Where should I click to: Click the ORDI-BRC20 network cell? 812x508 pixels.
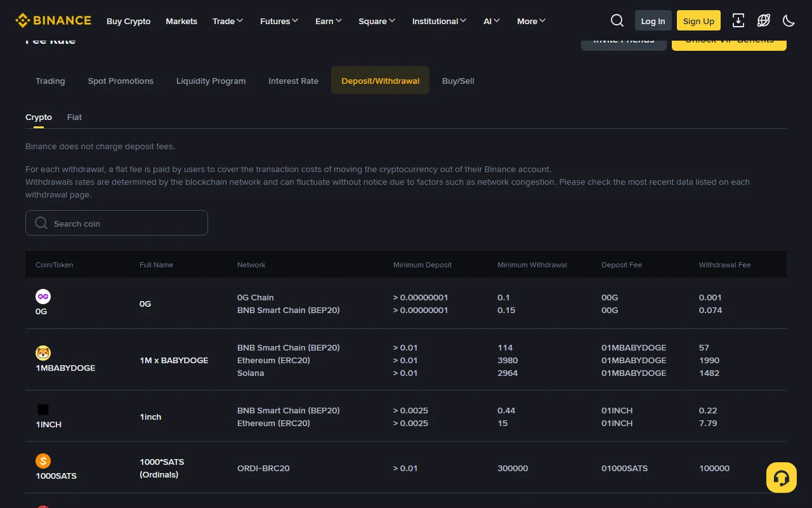point(263,468)
